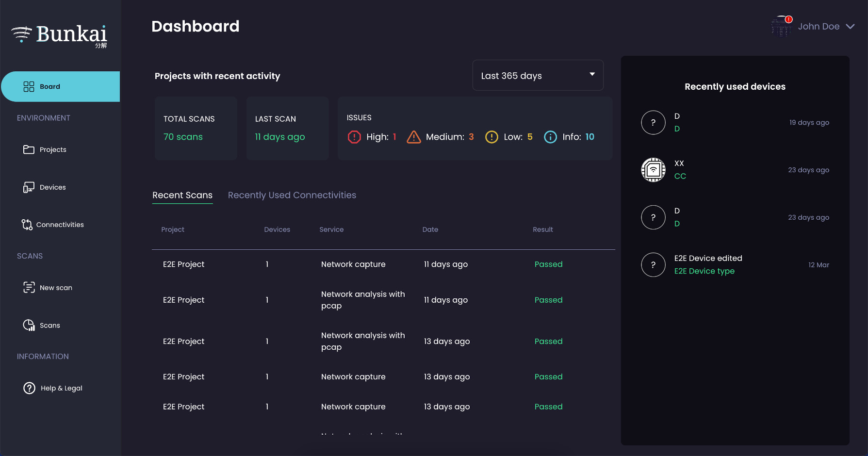Click the Help & Legal question icon
The image size is (868, 456).
[x=29, y=388]
